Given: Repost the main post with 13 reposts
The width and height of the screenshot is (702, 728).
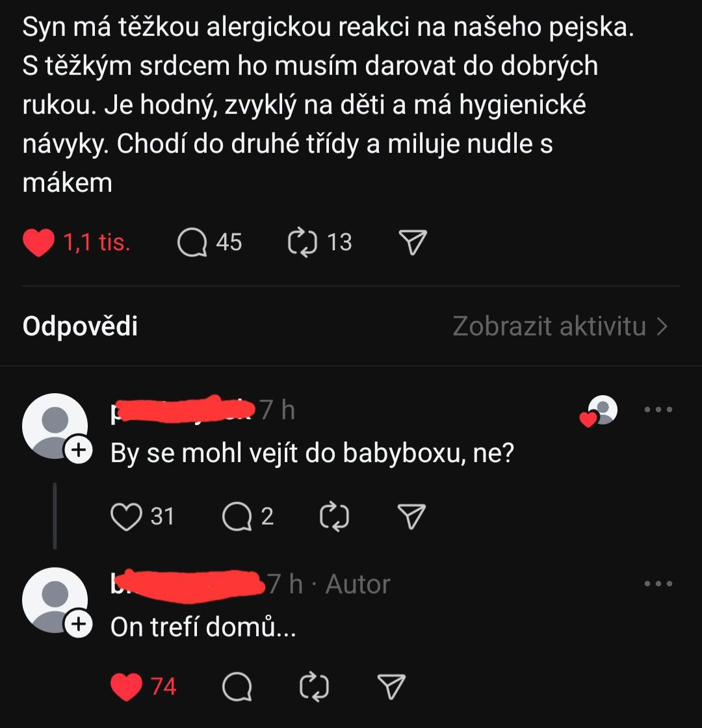Looking at the screenshot, I should (x=301, y=243).
